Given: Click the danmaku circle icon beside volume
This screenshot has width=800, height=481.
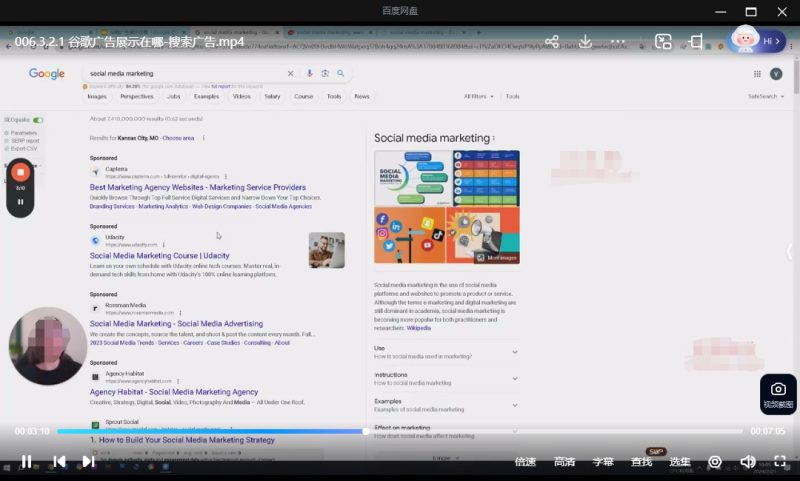Looking at the screenshot, I should coord(714,461).
